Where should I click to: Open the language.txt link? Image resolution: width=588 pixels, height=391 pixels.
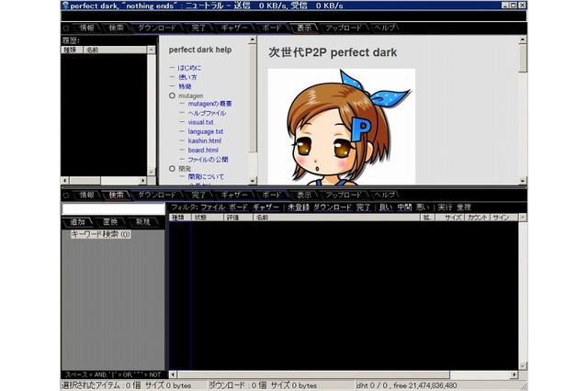click(x=206, y=132)
